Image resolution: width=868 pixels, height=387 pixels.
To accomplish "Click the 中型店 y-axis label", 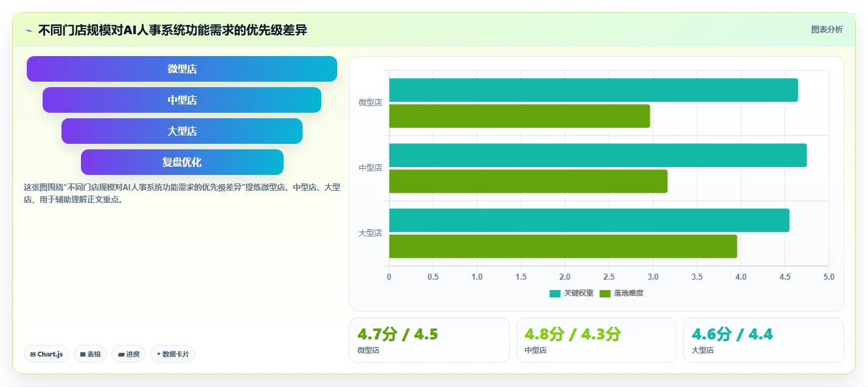I will point(370,168).
